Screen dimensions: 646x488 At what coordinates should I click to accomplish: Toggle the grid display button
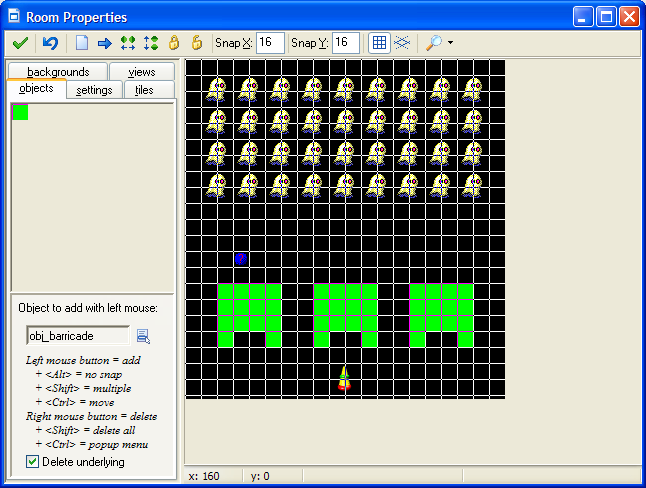pyautogui.click(x=379, y=43)
